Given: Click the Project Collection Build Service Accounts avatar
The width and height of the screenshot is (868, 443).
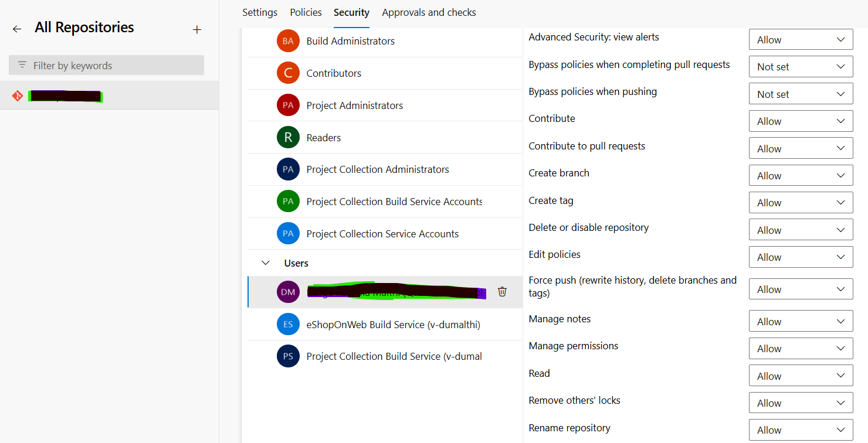Looking at the screenshot, I should point(288,201).
